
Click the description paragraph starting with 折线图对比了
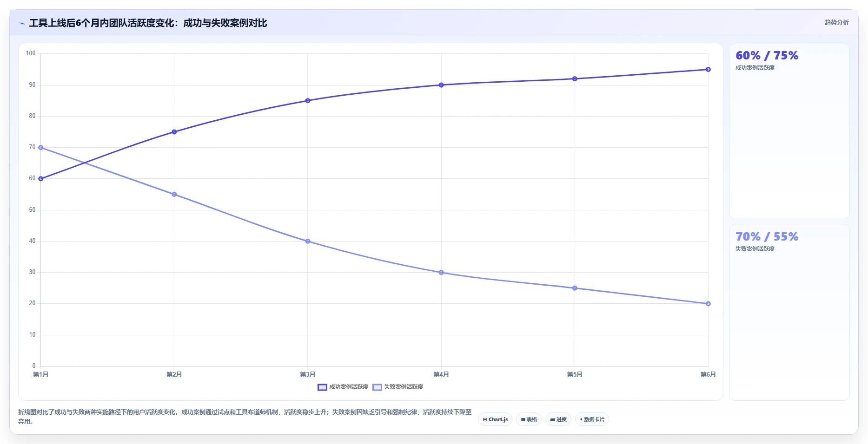[245, 417]
